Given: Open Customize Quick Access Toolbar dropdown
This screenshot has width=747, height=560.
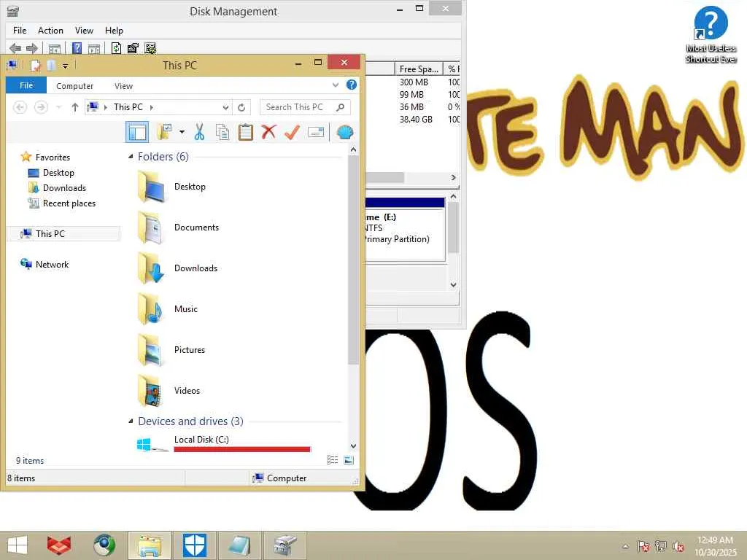Looking at the screenshot, I should pos(65,66).
